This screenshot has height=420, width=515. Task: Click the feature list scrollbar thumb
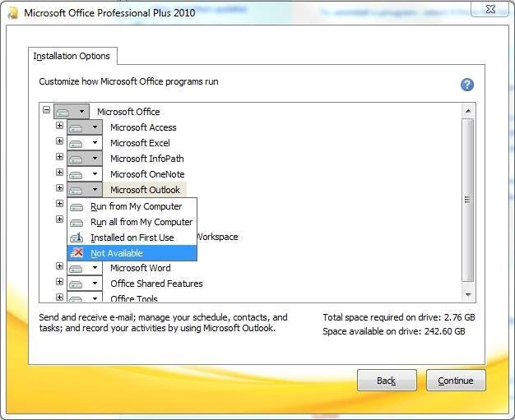(468, 200)
